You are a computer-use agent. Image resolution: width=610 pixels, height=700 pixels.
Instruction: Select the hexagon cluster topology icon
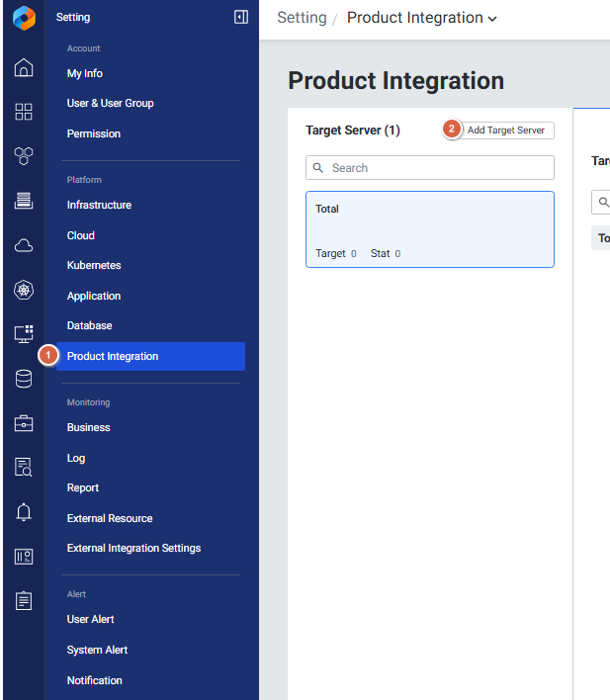24,156
